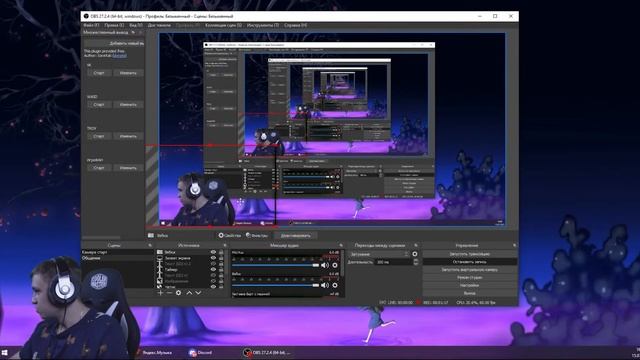Open source properties gear below the sources list

click(178, 293)
